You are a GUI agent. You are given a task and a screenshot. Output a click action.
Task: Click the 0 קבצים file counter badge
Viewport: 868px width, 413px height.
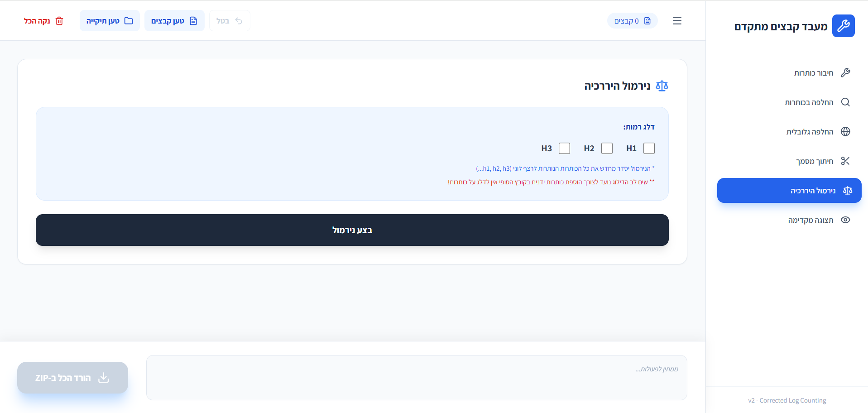point(632,21)
